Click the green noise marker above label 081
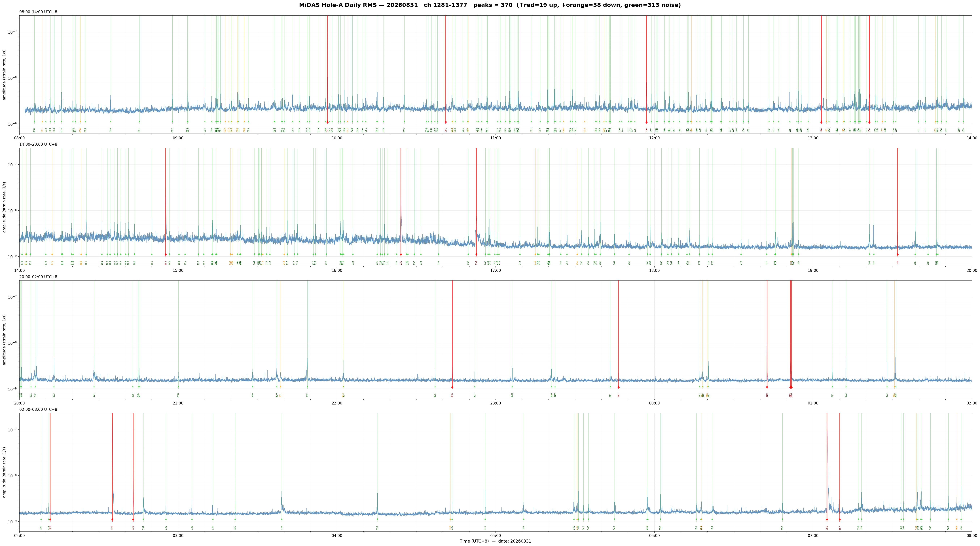Image resolution: width=980 pixels, height=546 pixels. [x=532, y=122]
